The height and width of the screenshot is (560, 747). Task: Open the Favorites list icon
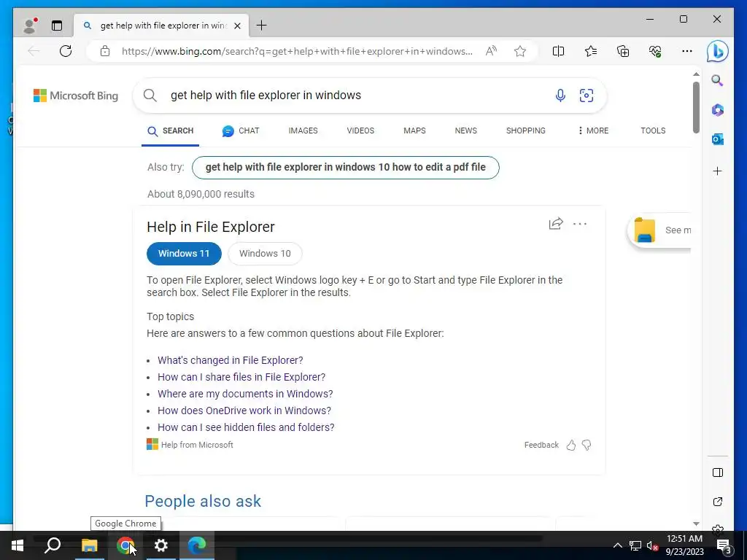(591, 51)
